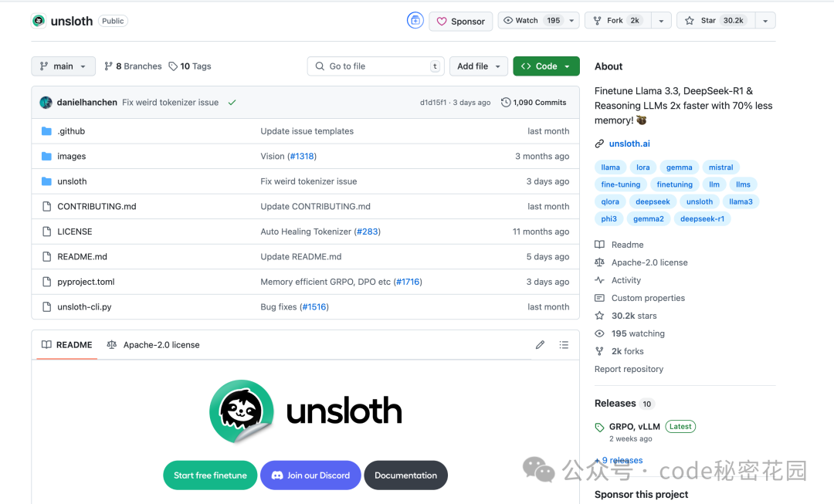Click the green check status icon
Image resolution: width=834 pixels, height=504 pixels.
pos(232,103)
